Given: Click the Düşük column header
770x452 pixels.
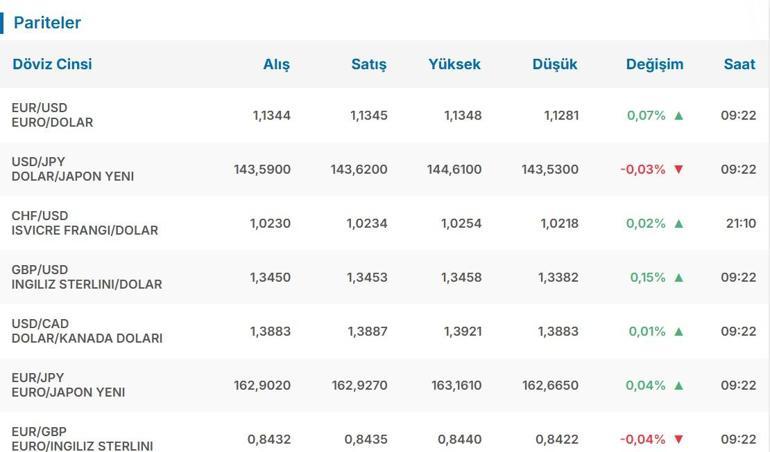Looking at the screenshot, I should (x=555, y=64).
